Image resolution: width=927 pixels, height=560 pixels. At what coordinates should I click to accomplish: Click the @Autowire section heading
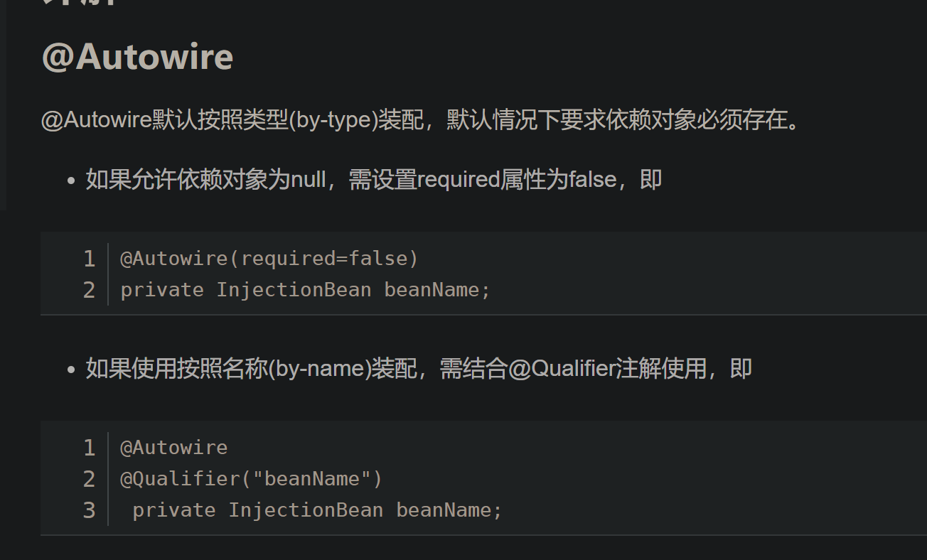(137, 57)
